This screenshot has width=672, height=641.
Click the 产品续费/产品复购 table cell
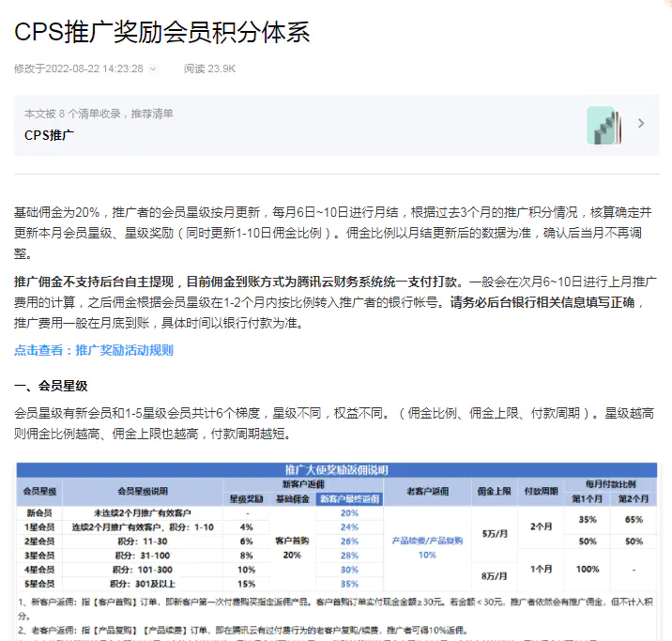click(427, 541)
